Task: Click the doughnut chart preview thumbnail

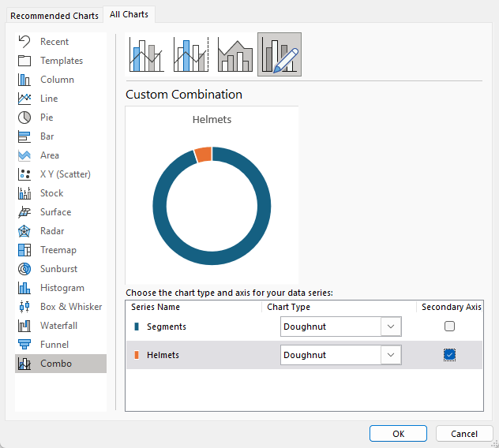Action: 212,196
